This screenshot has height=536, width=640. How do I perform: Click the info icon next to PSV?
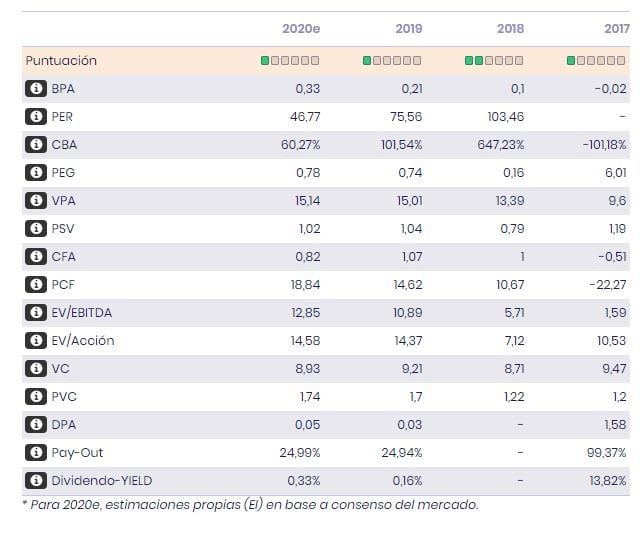(x=36, y=229)
